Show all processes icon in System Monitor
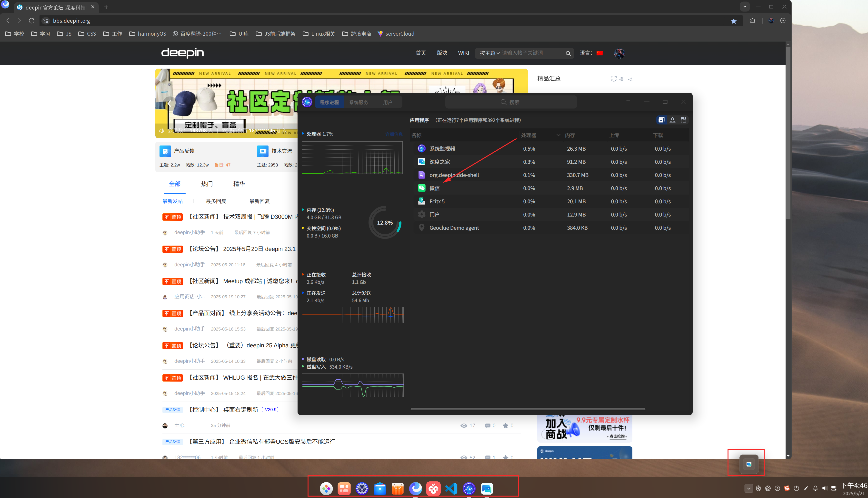 click(683, 120)
